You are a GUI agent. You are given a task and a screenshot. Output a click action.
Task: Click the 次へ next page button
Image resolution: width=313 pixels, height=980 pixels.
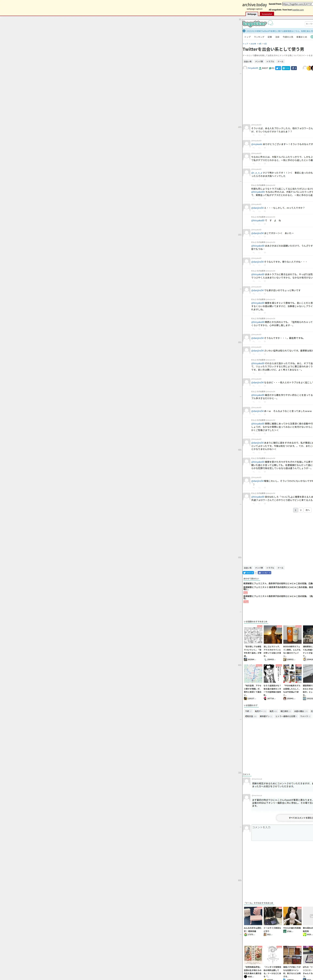click(x=307, y=510)
